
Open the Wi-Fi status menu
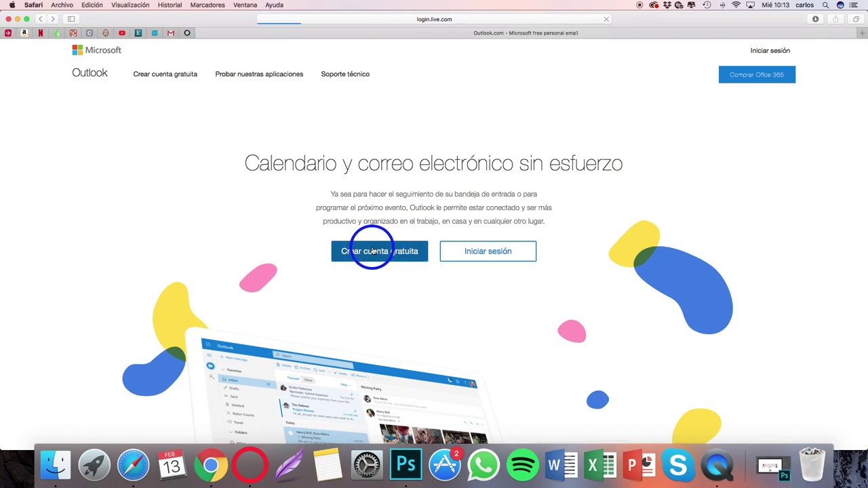pyautogui.click(x=736, y=5)
